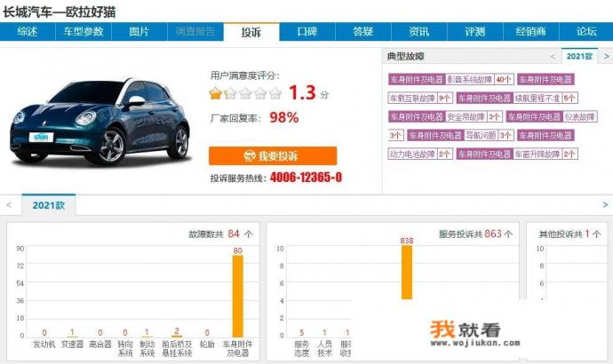Open the 综述 overview tab
The height and width of the screenshot is (364, 613).
28,32
